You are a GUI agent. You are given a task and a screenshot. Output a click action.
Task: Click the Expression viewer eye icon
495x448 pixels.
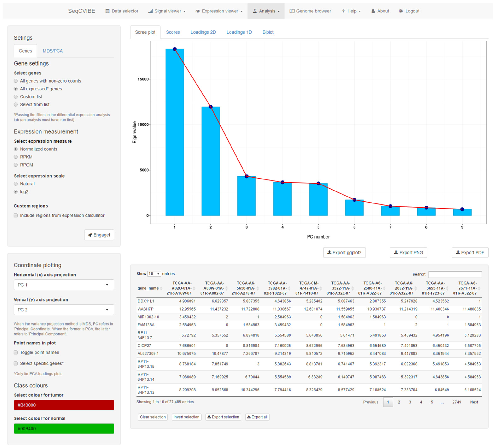[197, 11]
